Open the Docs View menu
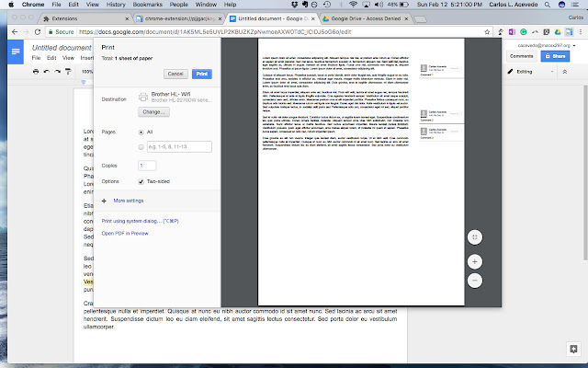 [68, 58]
